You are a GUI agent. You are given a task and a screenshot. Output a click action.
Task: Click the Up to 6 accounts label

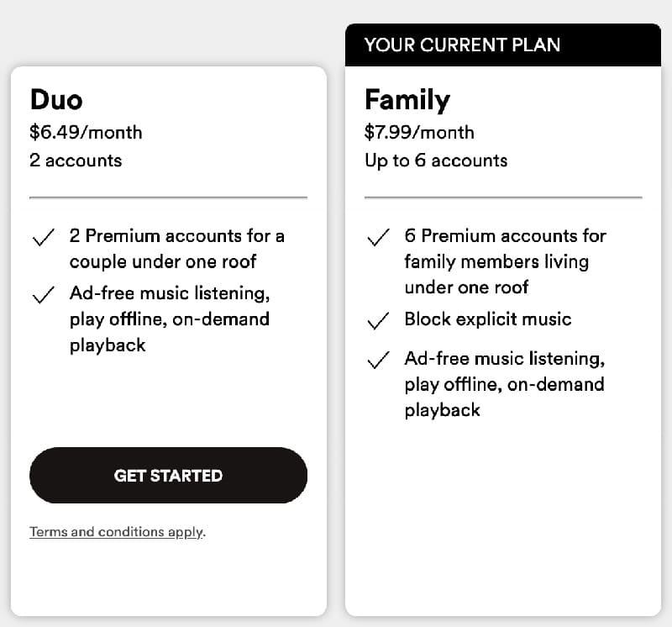pos(436,161)
